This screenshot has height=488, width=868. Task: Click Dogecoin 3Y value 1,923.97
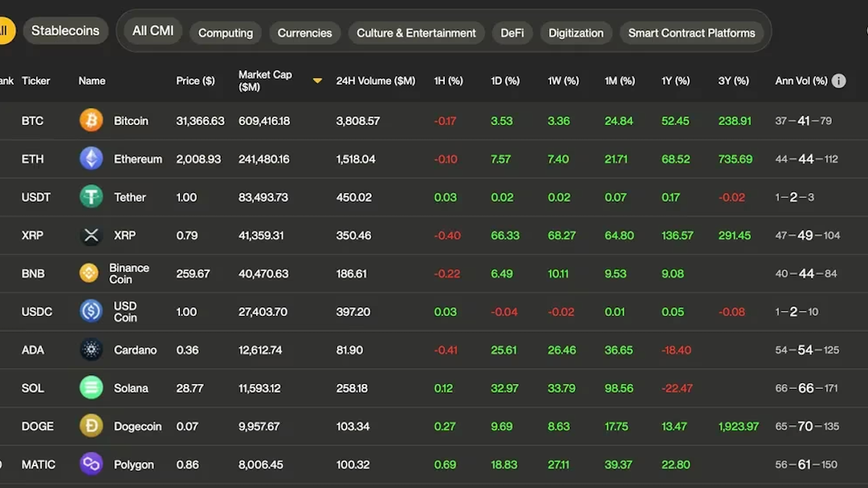(x=739, y=427)
